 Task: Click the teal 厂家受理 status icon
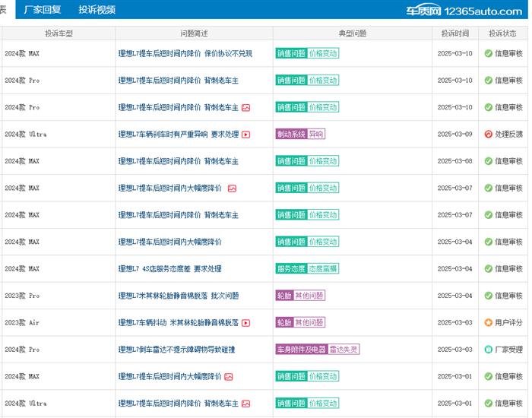pyautogui.click(x=488, y=350)
